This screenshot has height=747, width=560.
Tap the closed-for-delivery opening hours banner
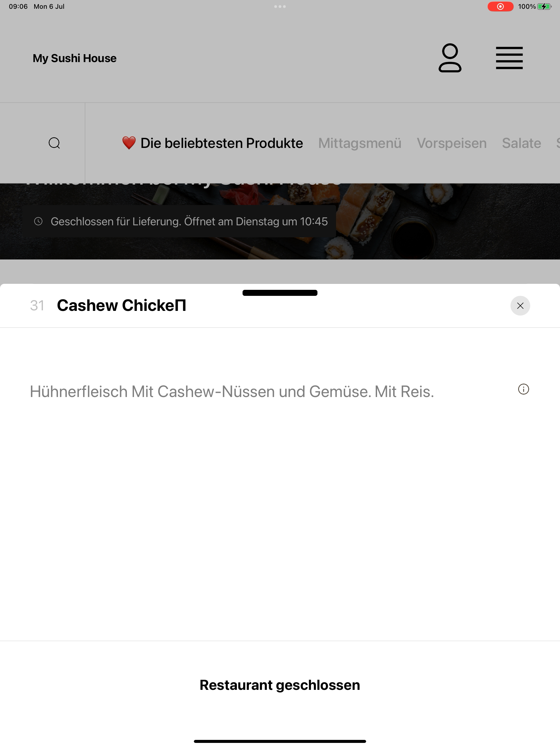[x=179, y=221]
